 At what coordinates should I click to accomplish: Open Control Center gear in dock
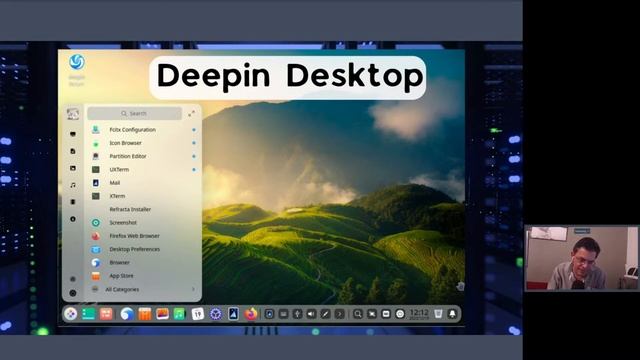coord(216,314)
